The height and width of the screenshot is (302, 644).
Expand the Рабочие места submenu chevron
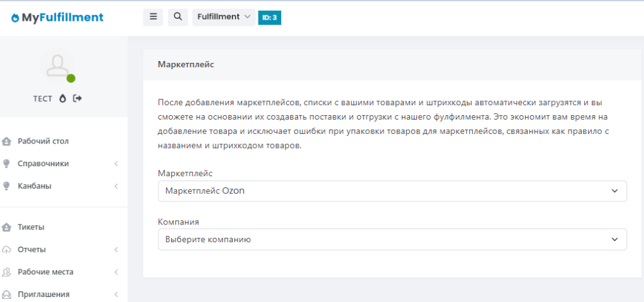(116, 272)
